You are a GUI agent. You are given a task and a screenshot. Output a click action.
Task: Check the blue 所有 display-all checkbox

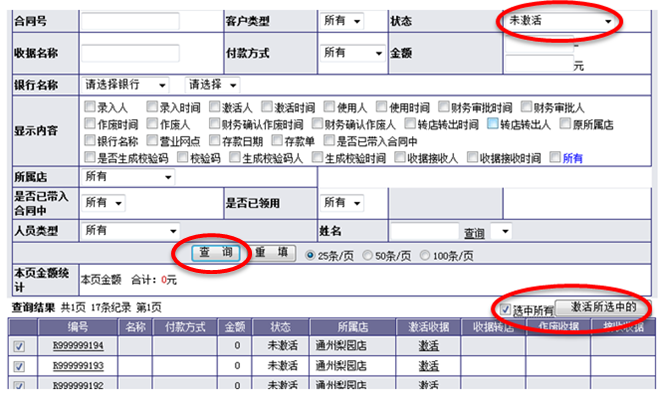(555, 157)
